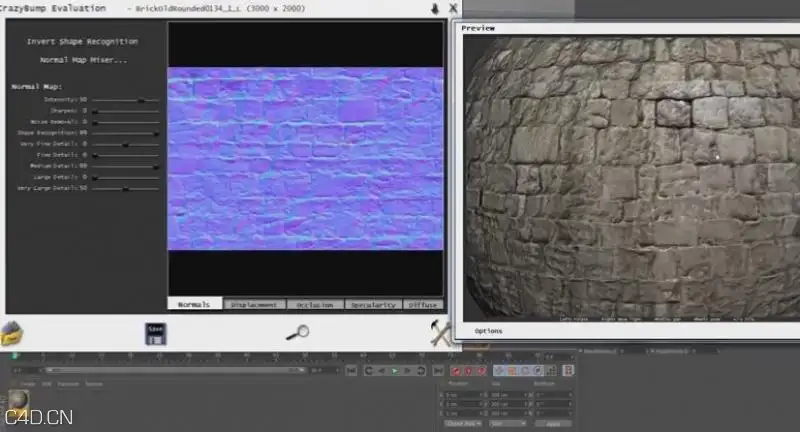
Task: Switch to the Normals tab
Action: point(194,304)
